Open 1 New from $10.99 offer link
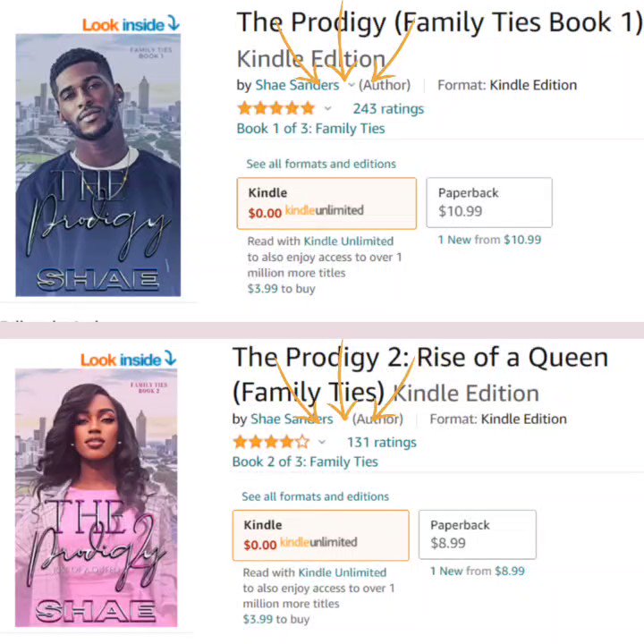Screen dimensions: 644x644 (489, 240)
